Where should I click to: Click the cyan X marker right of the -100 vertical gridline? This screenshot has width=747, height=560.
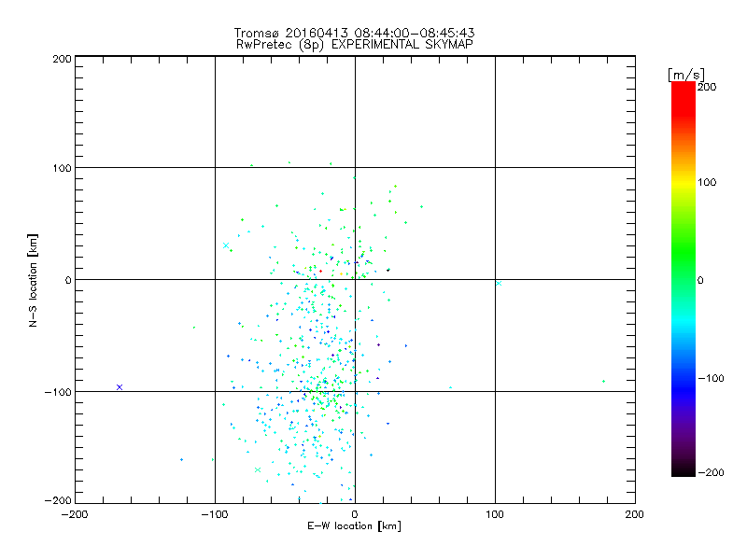(226, 245)
